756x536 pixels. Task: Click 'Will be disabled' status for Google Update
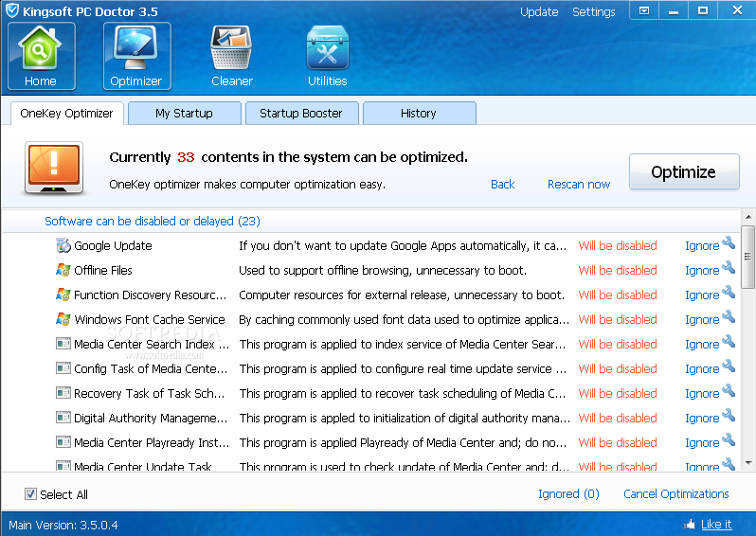click(618, 246)
